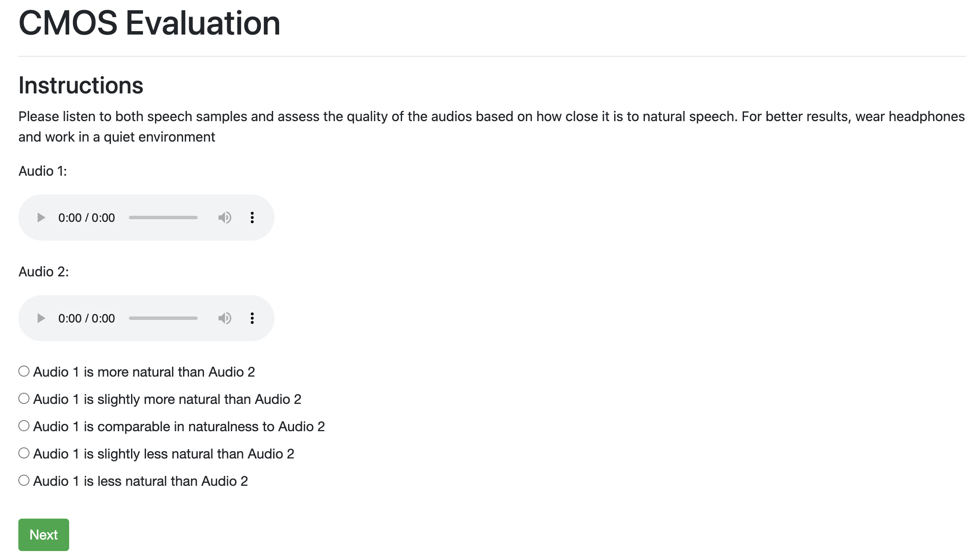Click the Audio 1 seek bar
This screenshot has width=974, height=560.
(x=163, y=218)
